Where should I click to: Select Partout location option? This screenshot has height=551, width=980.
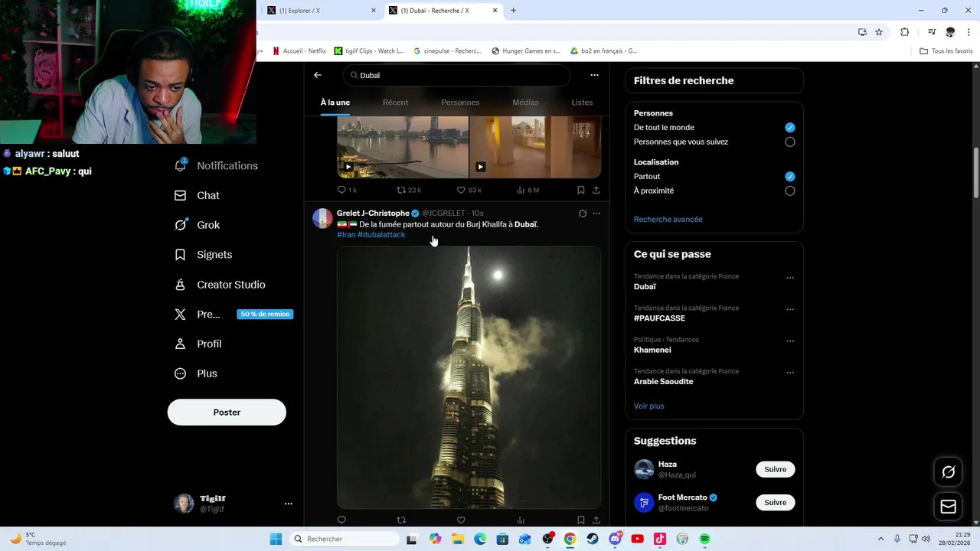click(x=790, y=177)
